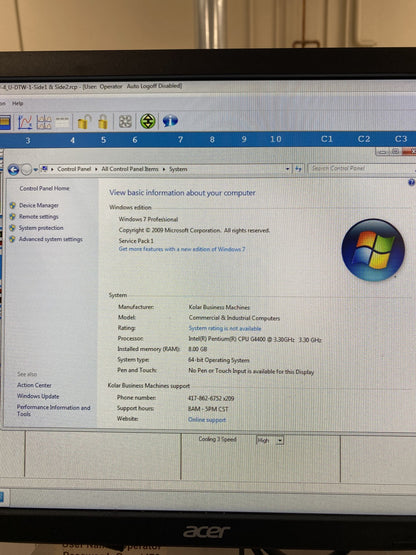Open Action Center link

tap(34, 385)
